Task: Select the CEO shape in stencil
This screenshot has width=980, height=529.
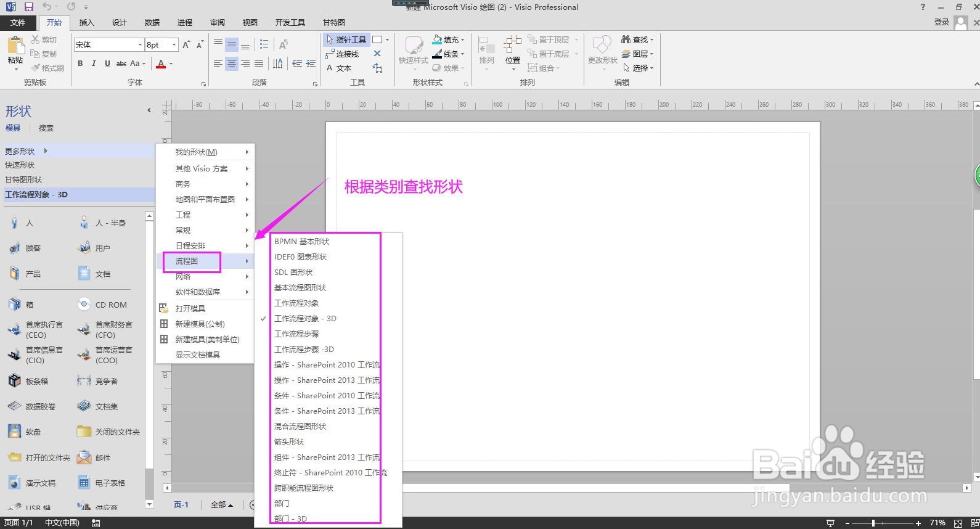Action: [36, 330]
